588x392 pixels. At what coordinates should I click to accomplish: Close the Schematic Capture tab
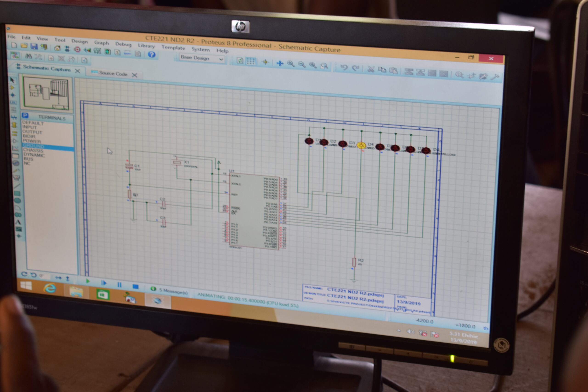point(77,71)
